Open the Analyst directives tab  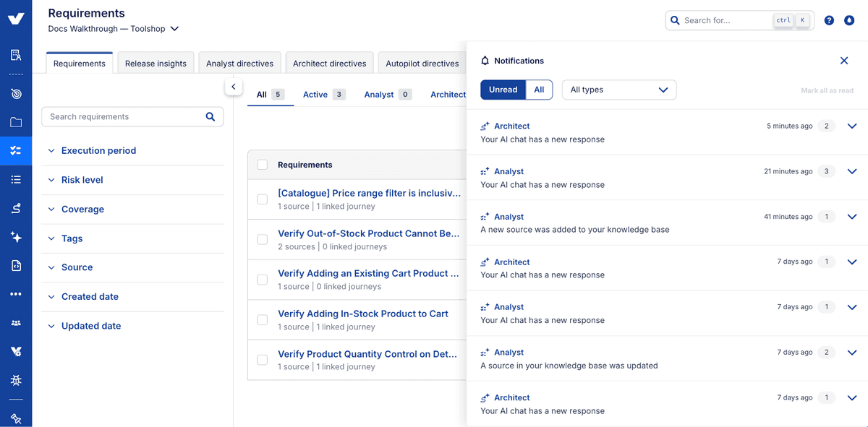(x=239, y=64)
